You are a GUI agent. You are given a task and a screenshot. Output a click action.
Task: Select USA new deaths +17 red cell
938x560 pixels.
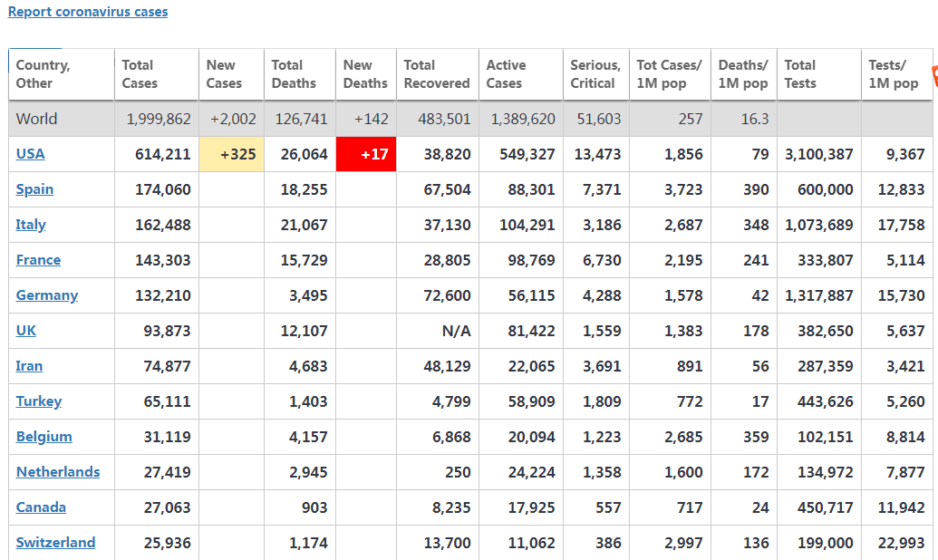click(x=366, y=154)
